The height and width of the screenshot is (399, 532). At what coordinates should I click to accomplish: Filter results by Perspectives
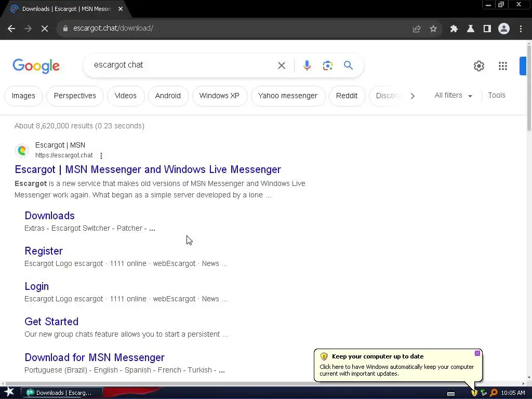point(75,96)
